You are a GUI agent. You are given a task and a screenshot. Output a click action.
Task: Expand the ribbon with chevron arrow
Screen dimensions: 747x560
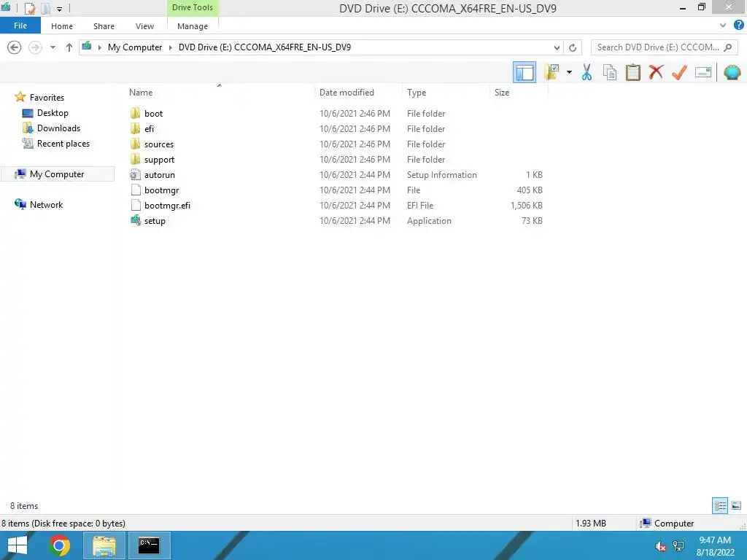coord(723,26)
